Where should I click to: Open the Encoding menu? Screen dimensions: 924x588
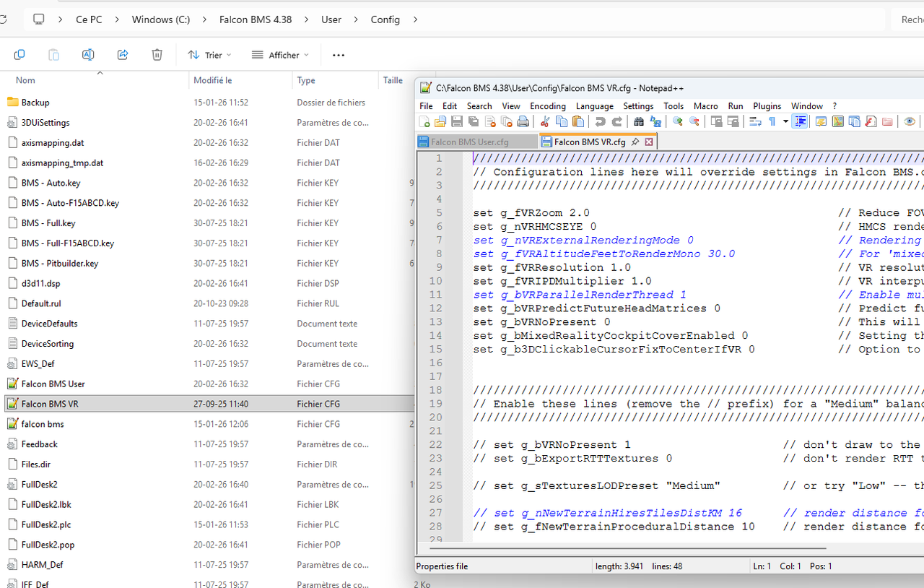[x=548, y=106]
